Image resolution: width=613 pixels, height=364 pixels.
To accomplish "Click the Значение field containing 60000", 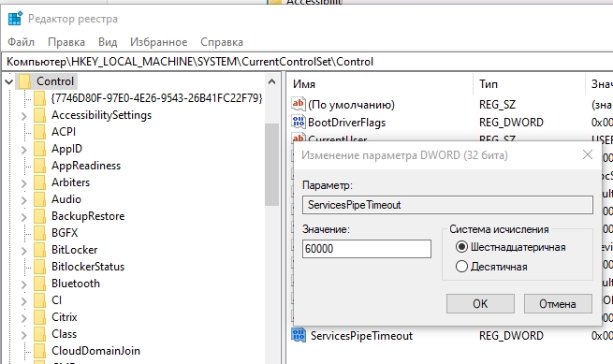I will pos(367,249).
